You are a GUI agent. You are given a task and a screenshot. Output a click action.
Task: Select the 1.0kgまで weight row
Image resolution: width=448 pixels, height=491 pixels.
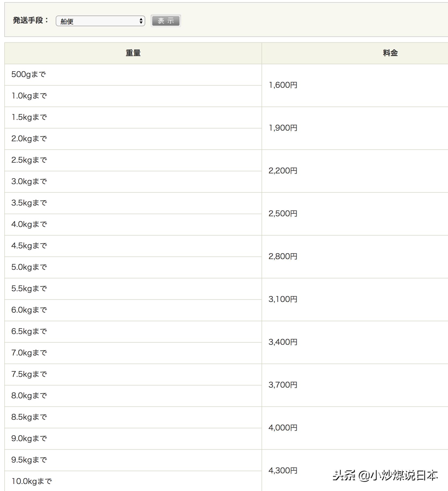pos(29,96)
